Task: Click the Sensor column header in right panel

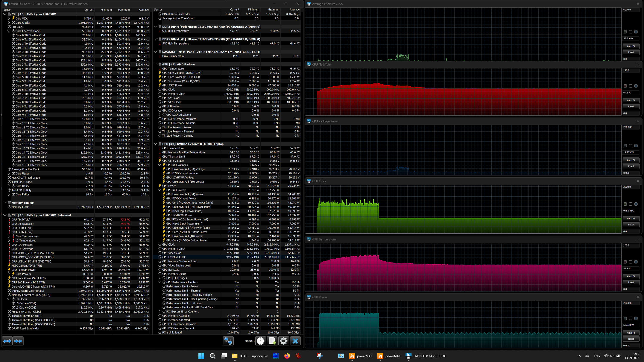Action: 158,9
